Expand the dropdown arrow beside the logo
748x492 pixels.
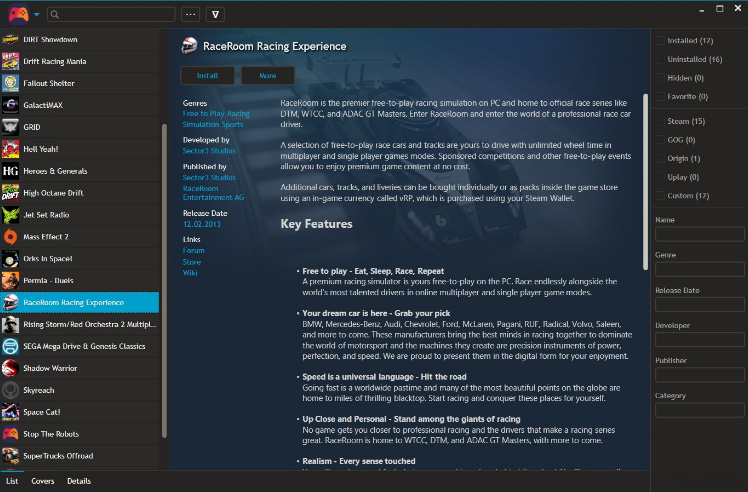coord(36,14)
